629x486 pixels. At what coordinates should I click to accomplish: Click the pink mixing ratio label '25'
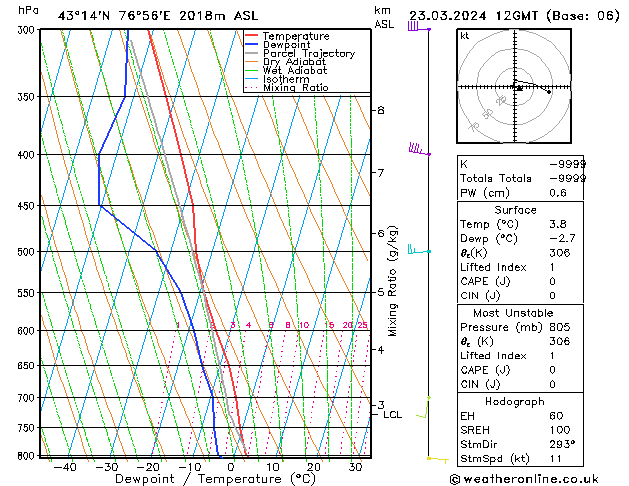(362, 325)
